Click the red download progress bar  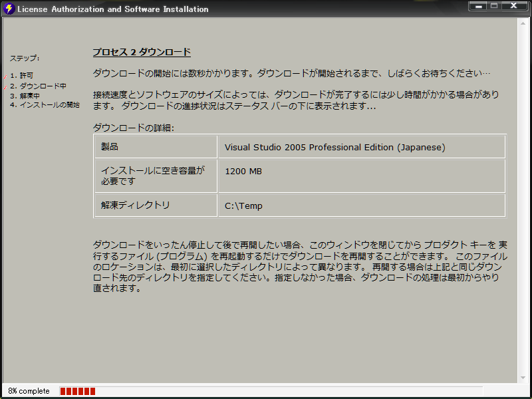78,391
